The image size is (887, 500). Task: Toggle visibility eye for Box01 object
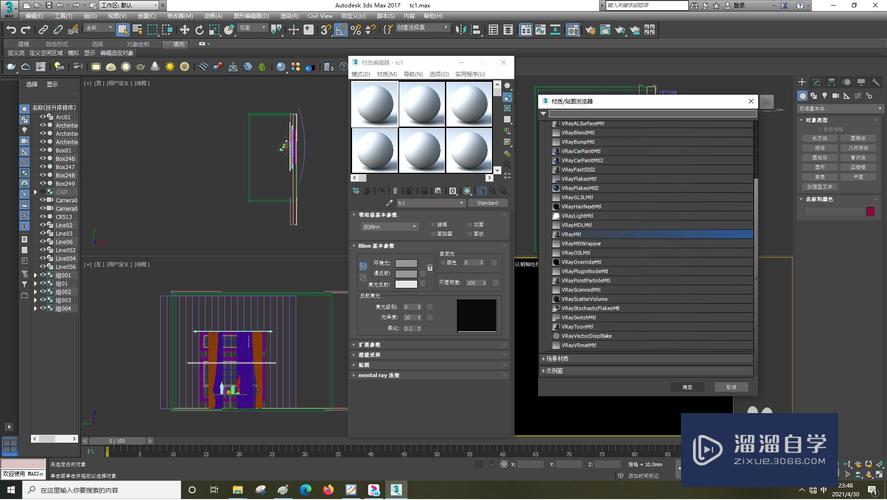pyautogui.click(x=43, y=150)
